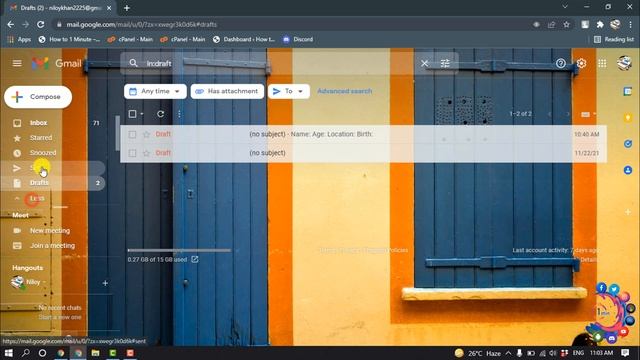Open the Sent folder
The width and height of the screenshot is (640, 360).
(x=53, y=168)
